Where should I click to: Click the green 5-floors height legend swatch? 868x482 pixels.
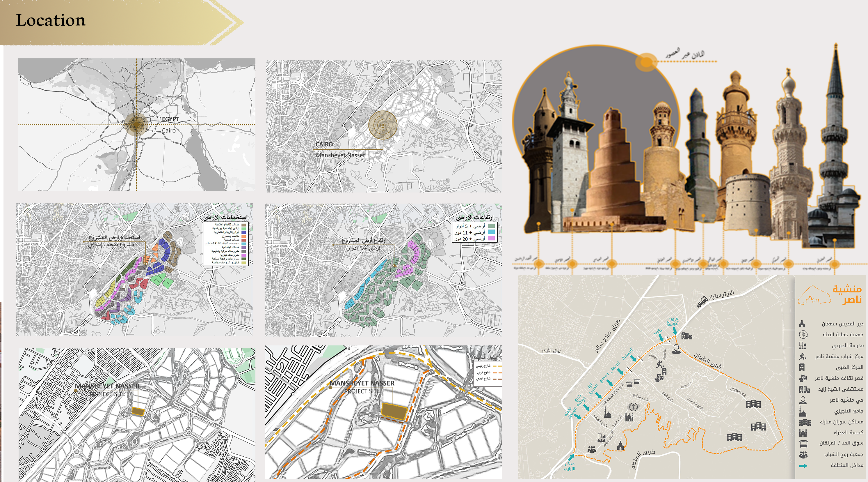492,226
